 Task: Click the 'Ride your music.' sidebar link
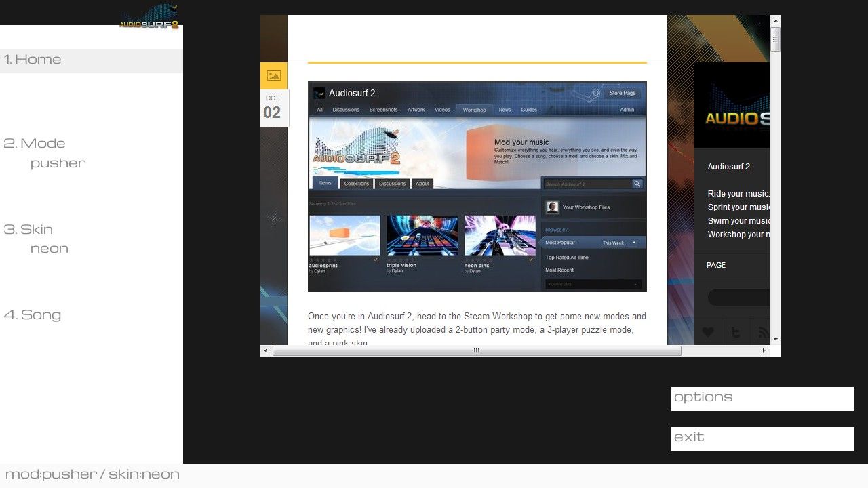(x=738, y=194)
